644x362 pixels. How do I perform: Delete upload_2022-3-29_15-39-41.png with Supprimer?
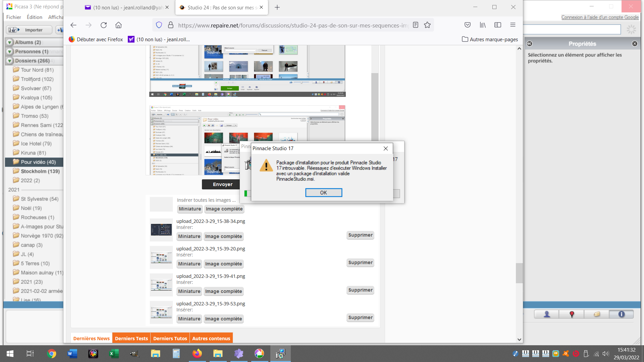[x=360, y=290]
